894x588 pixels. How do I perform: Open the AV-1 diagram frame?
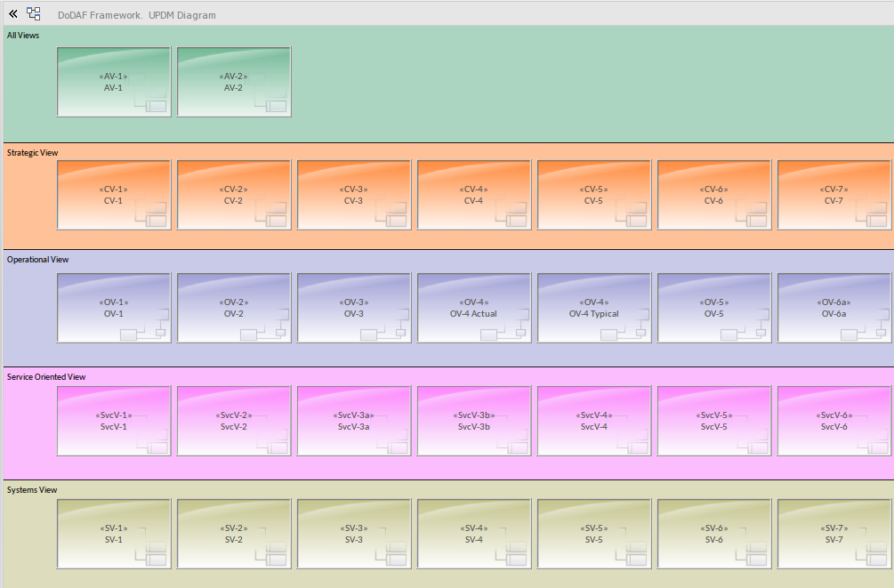[114, 82]
